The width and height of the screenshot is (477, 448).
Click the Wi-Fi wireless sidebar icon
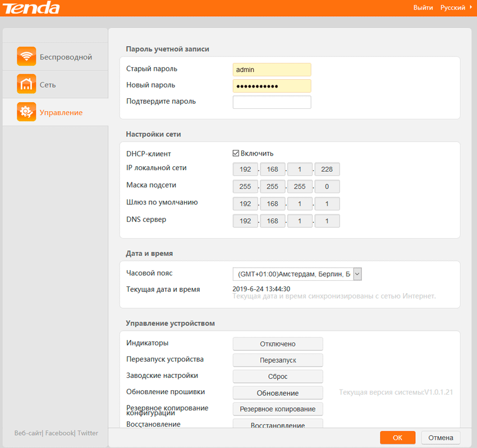26,56
